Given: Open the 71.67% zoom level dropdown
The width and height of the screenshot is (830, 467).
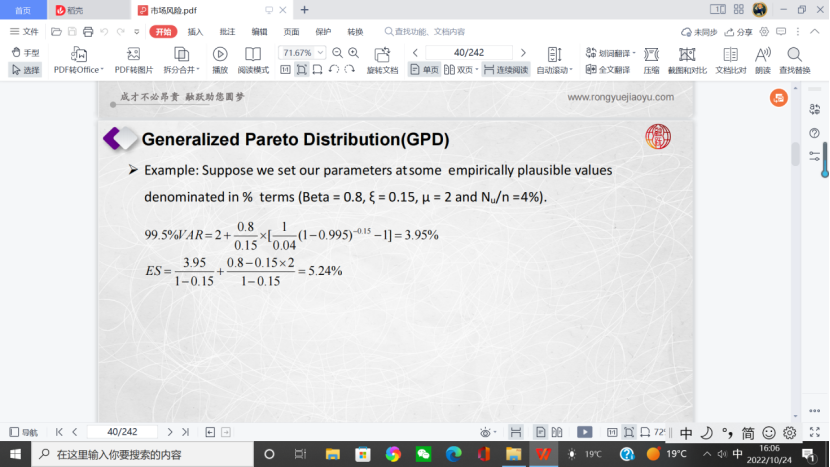Looking at the screenshot, I should pyautogui.click(x=303, y=52).
